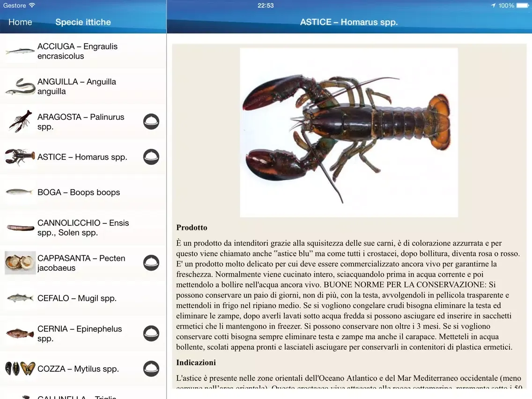Tap the bowl icon next to CAPPASANTA
This screenshot has width=532, height=399.
[x=151, y=263]
